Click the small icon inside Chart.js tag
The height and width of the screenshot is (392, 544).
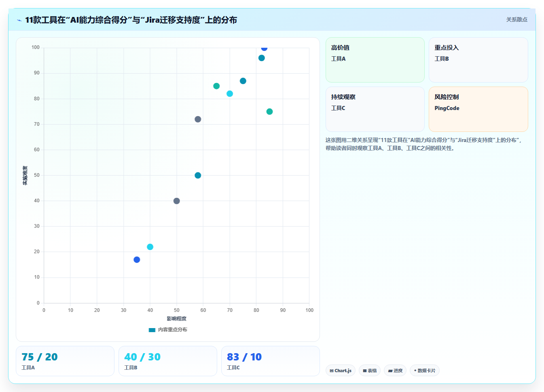tap(332, 371)
